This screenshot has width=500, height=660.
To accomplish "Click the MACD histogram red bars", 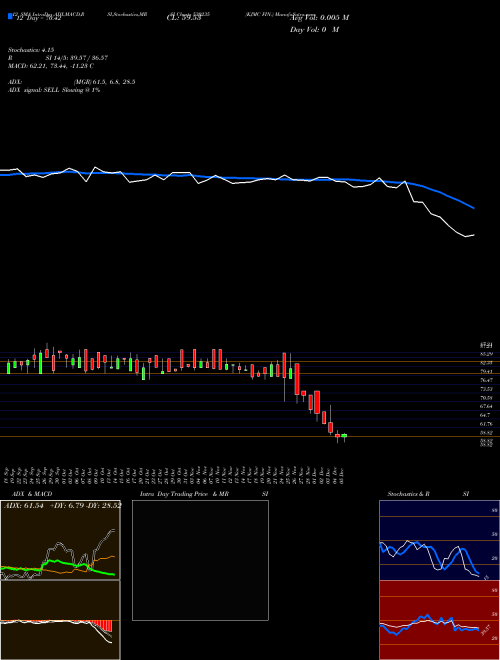I will (102, 625).
